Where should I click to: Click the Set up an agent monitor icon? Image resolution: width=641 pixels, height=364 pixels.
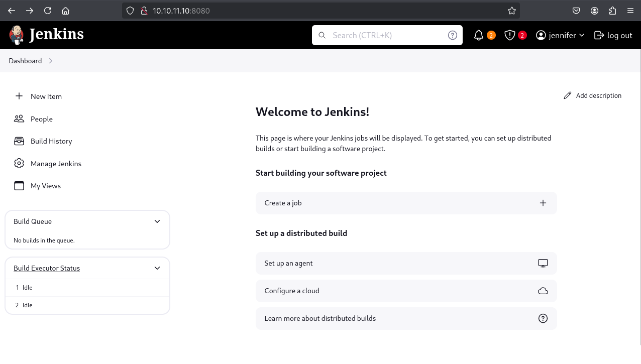click(x=543, y=263)
